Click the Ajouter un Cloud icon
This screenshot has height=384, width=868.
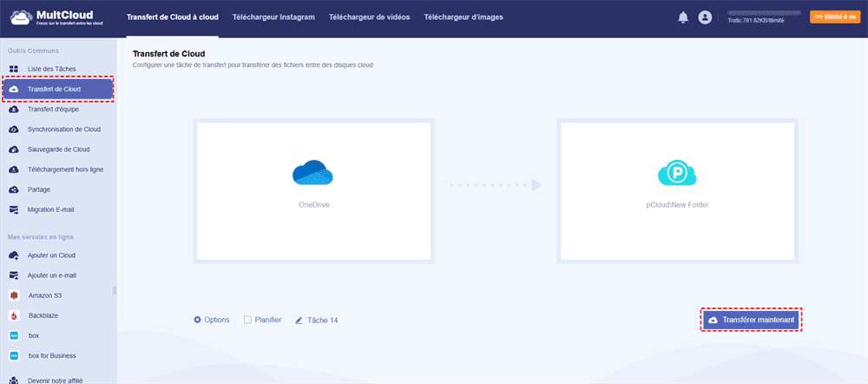pos(15,255)
